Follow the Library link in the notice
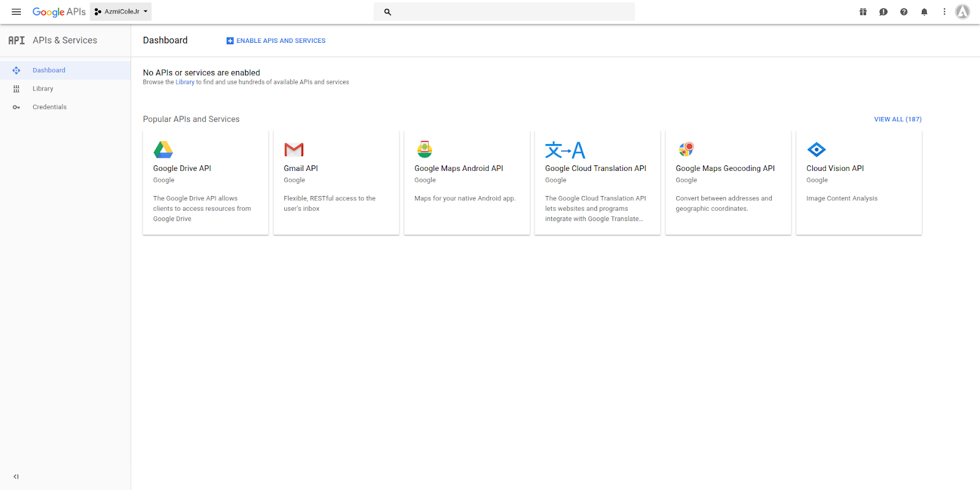 (185, 82)
